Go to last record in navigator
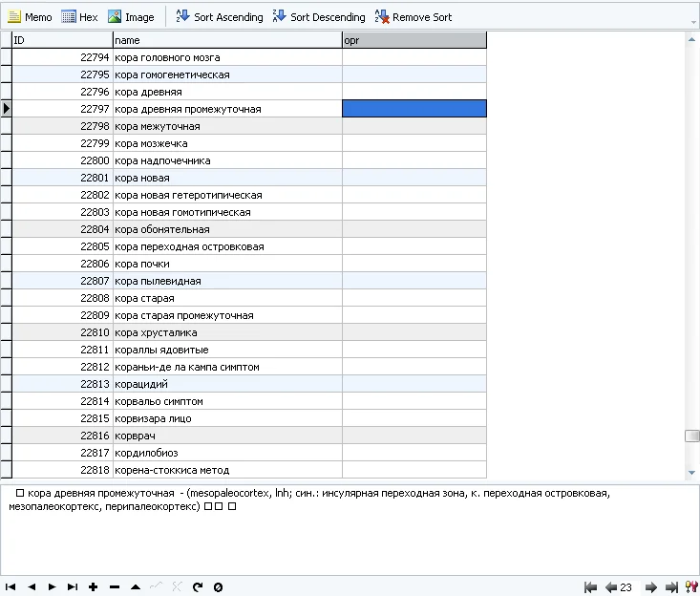Image resolution: width=700 pixels, height=596 pixels. [x=73, y=587]
